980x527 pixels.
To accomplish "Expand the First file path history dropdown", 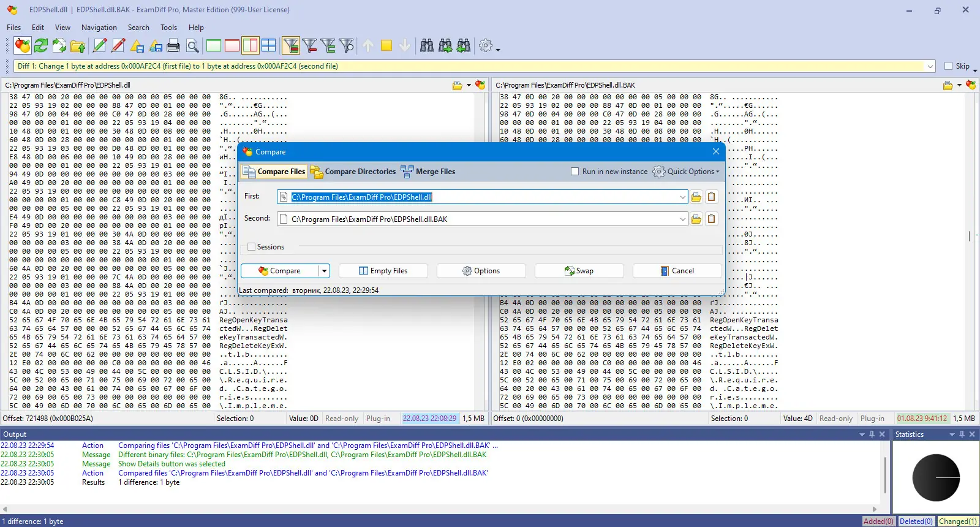I will point(682,197).
